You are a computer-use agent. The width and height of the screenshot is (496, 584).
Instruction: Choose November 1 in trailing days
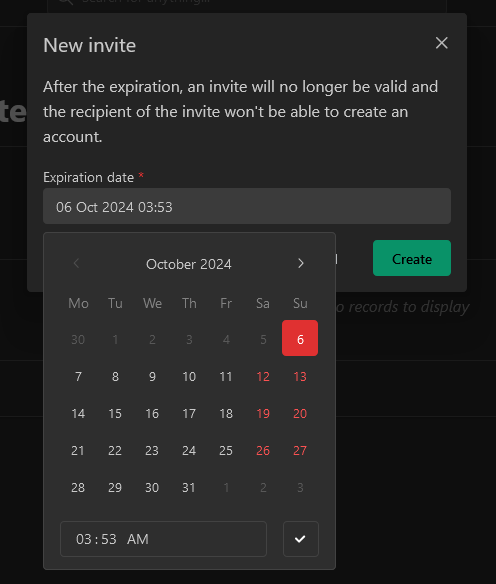pos(226,488)
